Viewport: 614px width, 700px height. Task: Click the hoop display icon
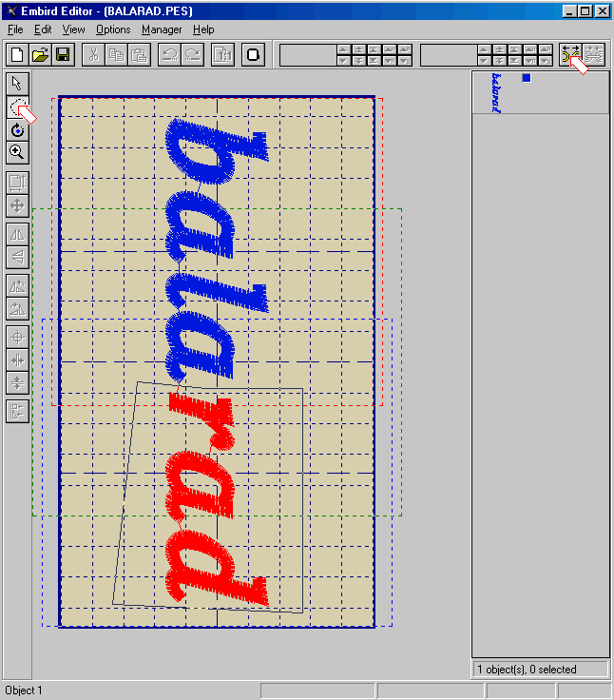253,55
